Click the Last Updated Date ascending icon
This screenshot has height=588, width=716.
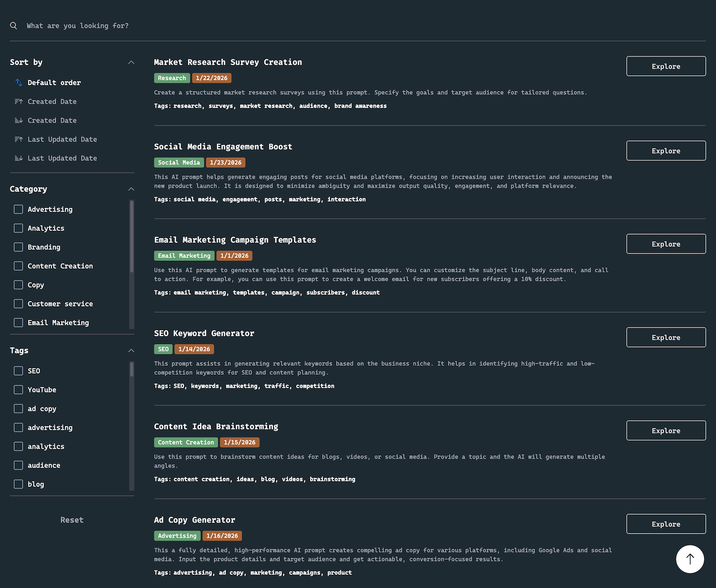coord(18,139)
